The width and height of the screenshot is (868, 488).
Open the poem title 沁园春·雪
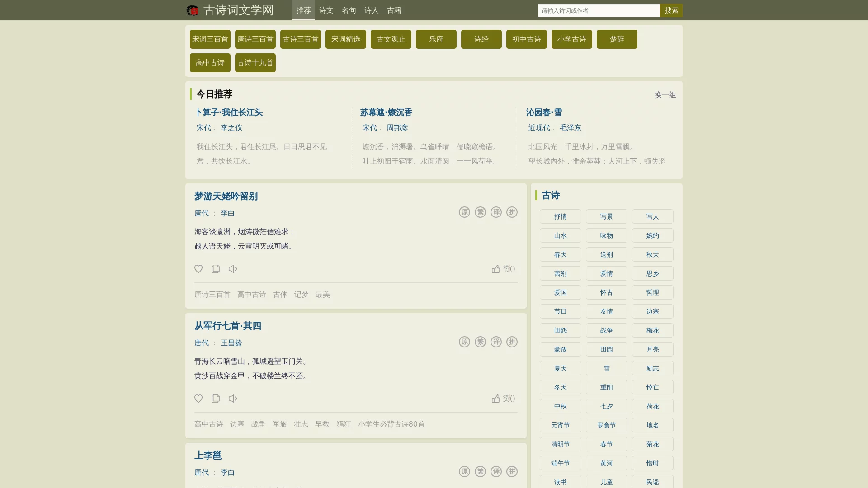pos(544,113)
